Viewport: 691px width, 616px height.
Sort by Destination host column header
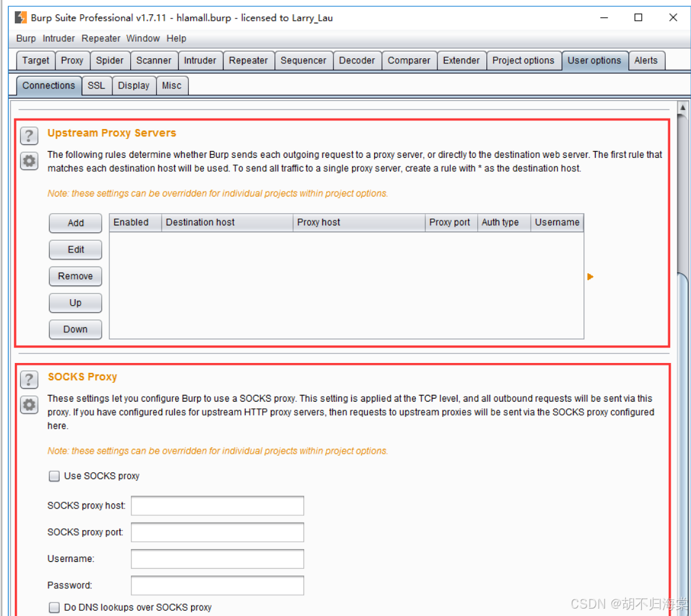click(x=227, y=222)
